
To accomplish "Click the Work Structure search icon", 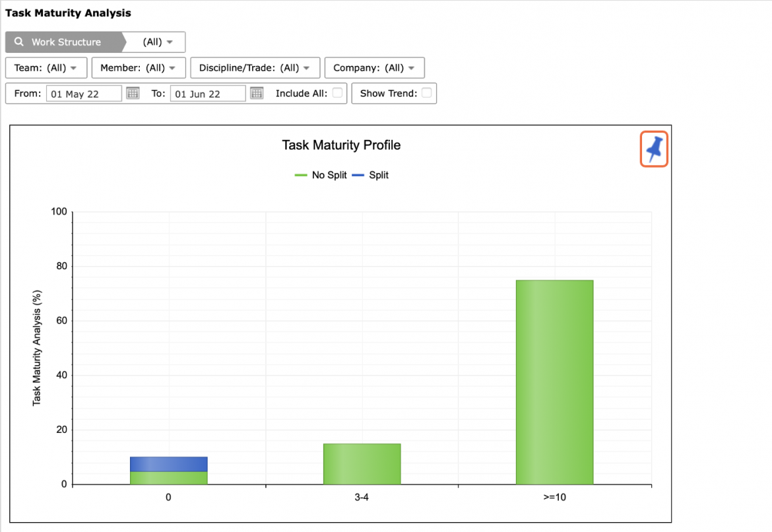I will point(18,42).
